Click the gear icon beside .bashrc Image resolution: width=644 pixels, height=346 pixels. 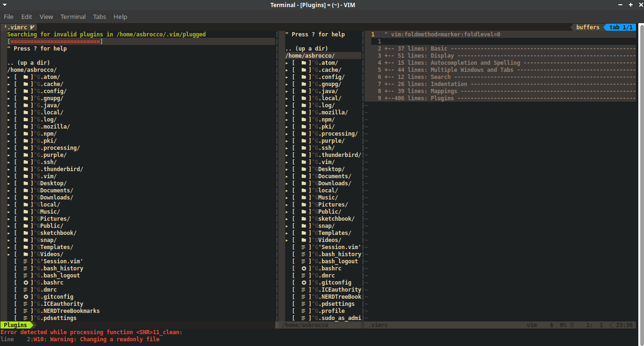[x=26, y=282]
